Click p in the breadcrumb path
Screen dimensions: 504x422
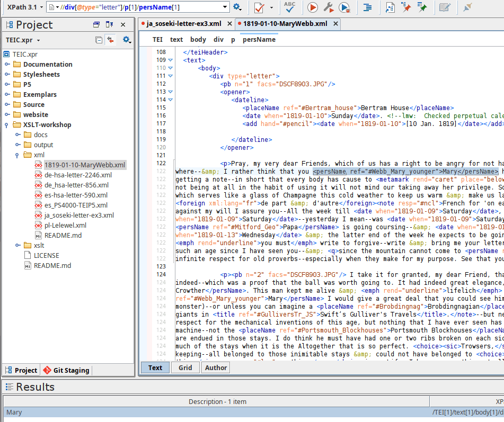pos(233,40)
